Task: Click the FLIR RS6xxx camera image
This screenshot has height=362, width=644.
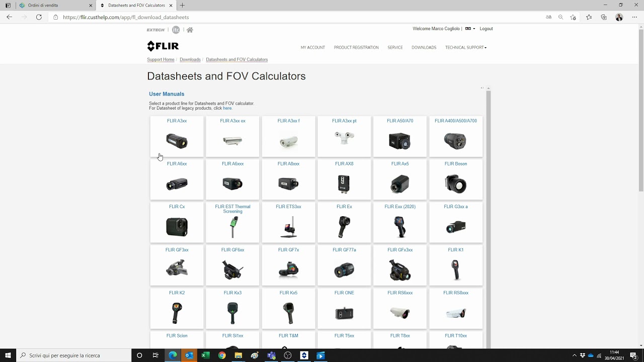Action: click(400, 313)
